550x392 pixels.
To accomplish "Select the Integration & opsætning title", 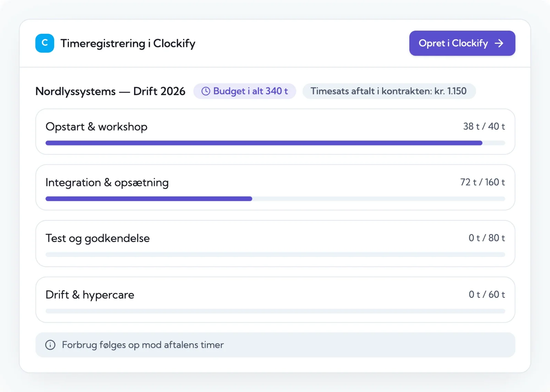I will point(107,182).
